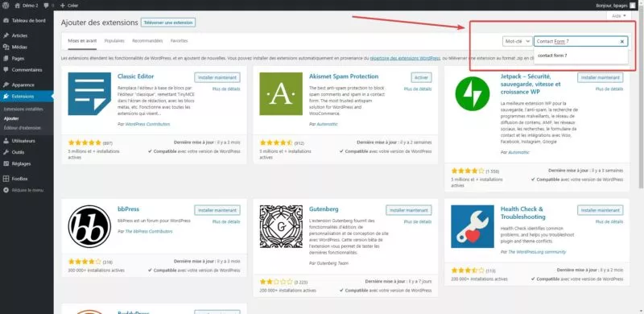The image size is (644, 314).
Task: Open Plus de détails for Akismet
Action: [418, 89]
